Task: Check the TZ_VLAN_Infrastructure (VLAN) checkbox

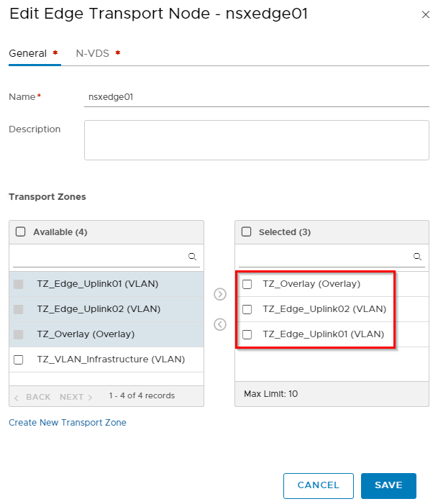Action: [19, 359]
